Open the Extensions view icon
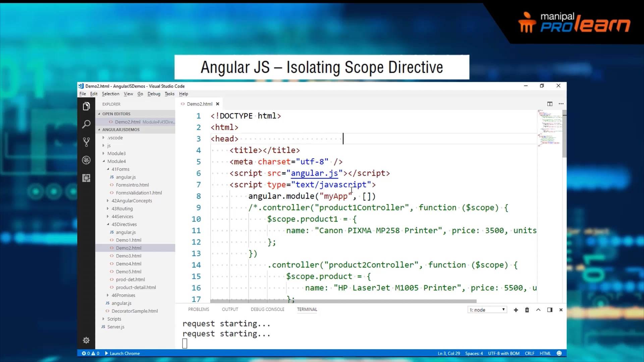Screen dimensions: 644x362 (86, 178)
